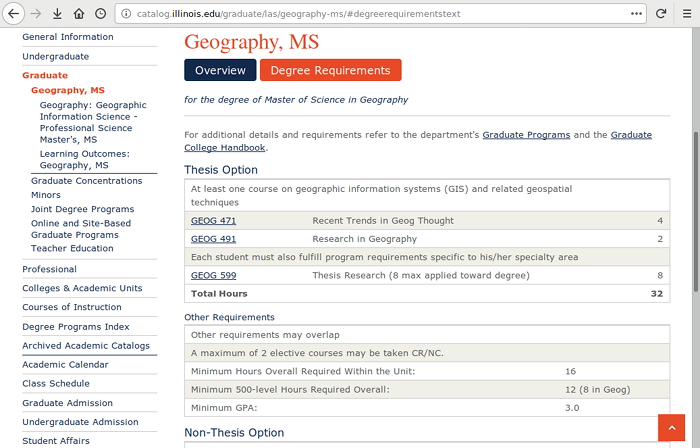Show site information icon in address bar
Viewport: 700px width, 448px height.
[x=126, y=14]
